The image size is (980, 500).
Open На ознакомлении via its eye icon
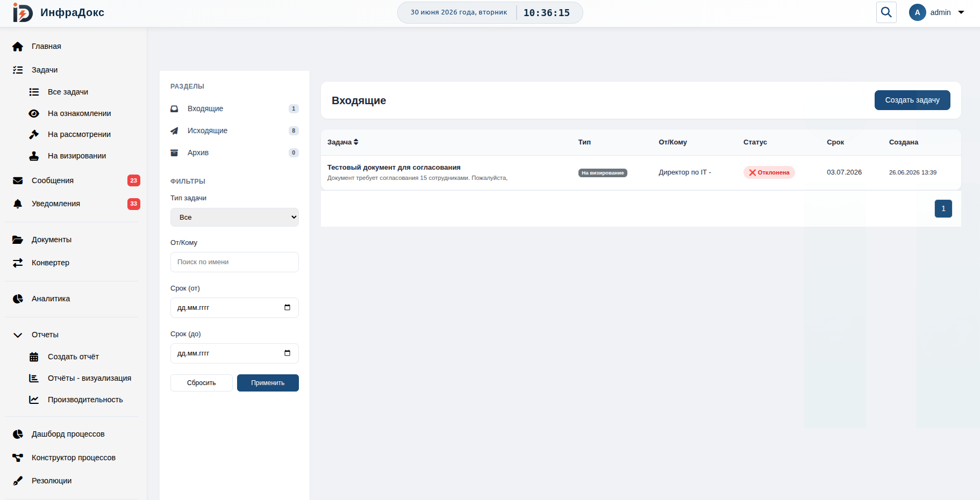(34, 113)
